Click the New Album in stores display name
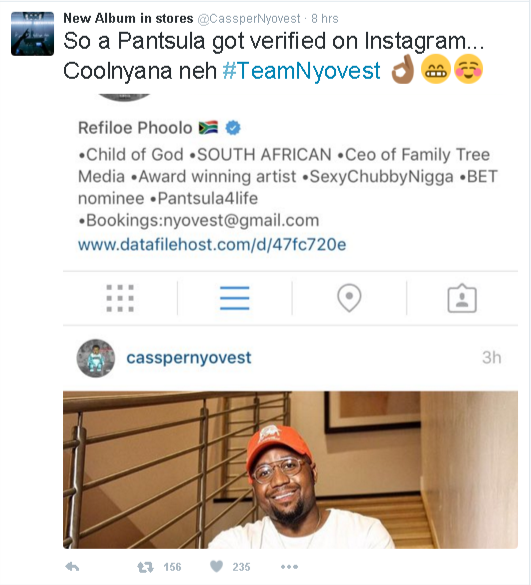 [x=128, y=18]
